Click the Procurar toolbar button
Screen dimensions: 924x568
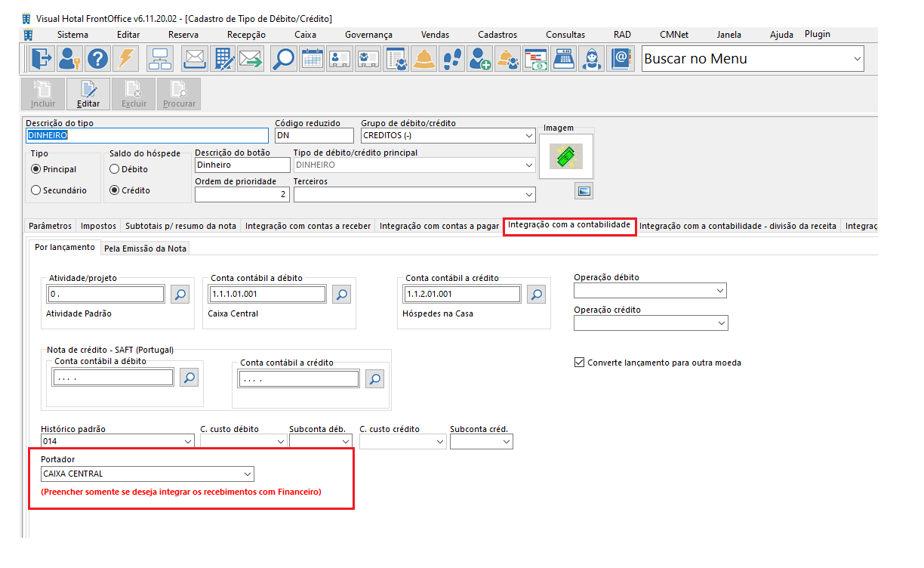click(x=179, y=94)
